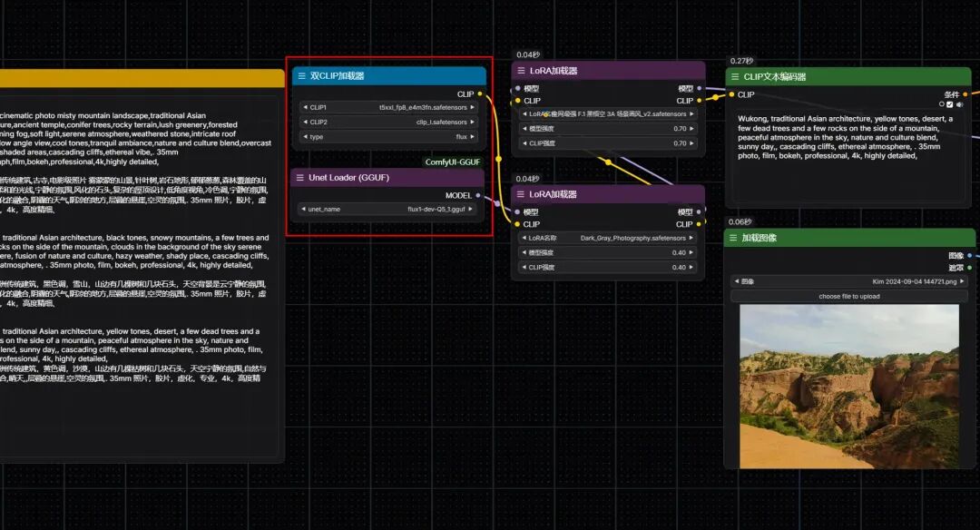Open the Unet Loader (GGUF) node menu icon

[x=300, y=178]
